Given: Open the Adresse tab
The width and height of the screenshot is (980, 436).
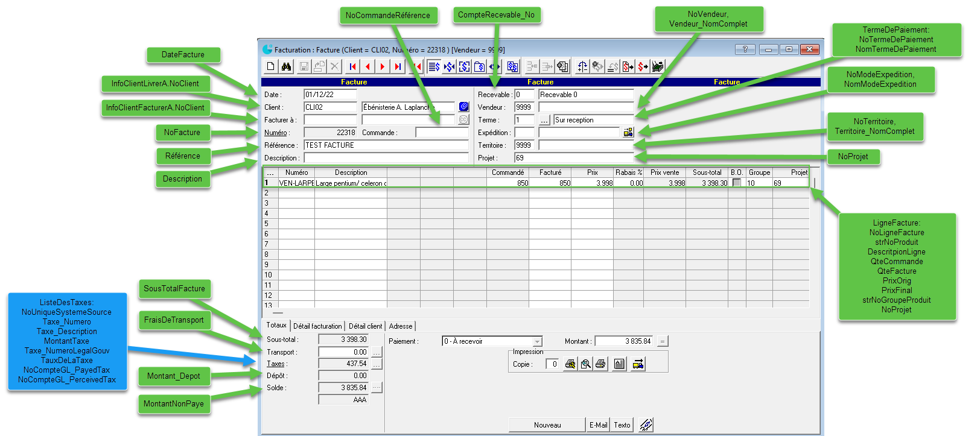Looking at the screenshot, I should tap(401, 326).
